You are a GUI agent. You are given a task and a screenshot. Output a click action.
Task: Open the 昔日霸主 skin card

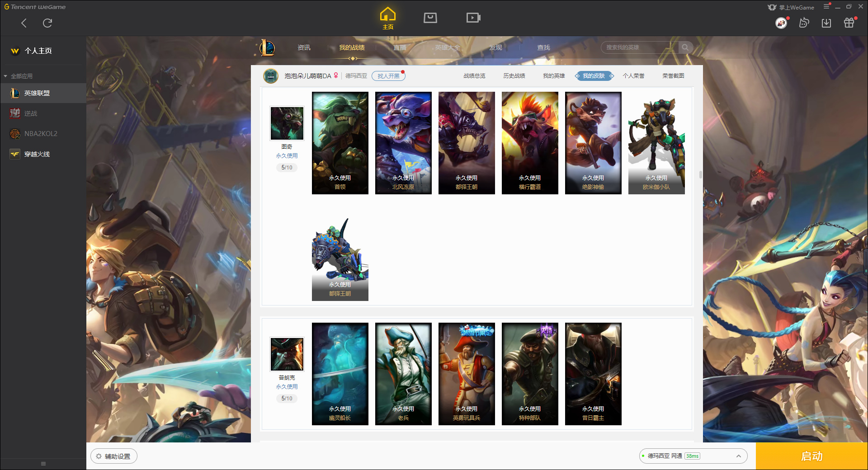pos(593,374)
